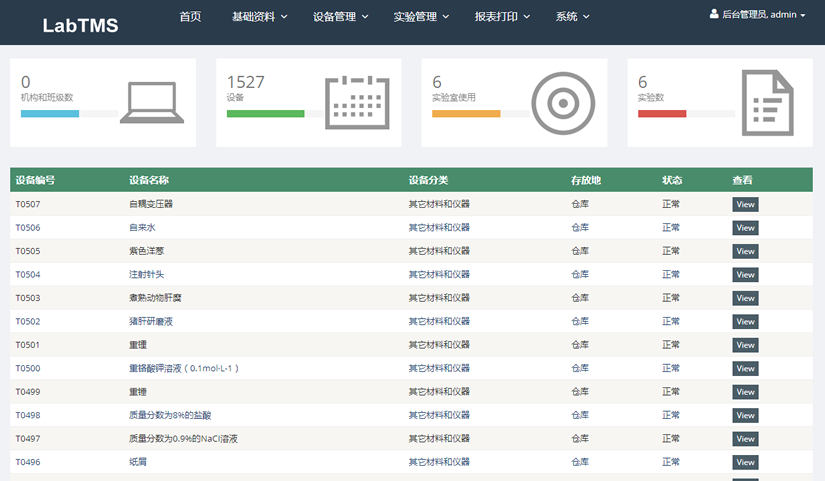Expand the 设备管理 menu
Image resolution: width=825 pixels, height=481 pixels.
[x=340, y=17]
